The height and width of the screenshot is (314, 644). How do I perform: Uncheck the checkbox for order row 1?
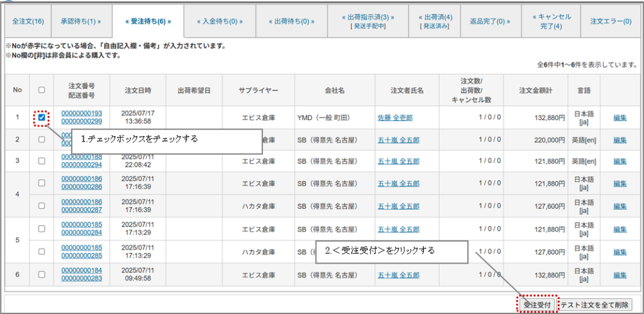tap(42, 117)
